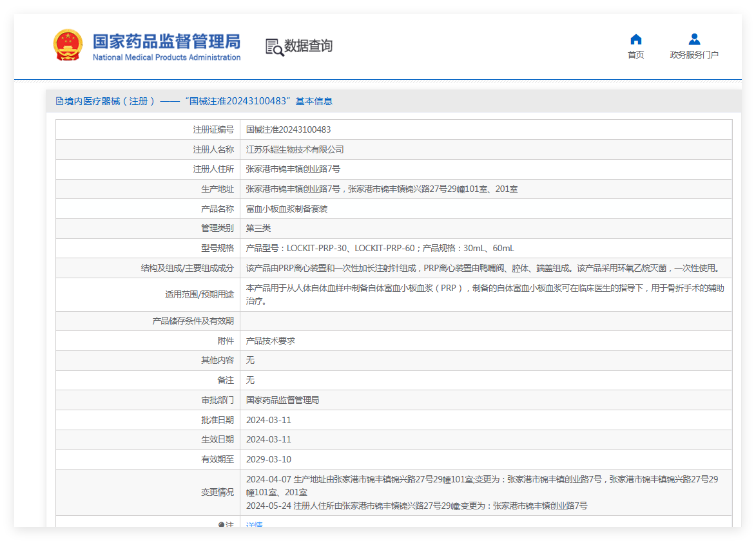
Task: Select 国家药品监督管理局 approval department value
Action: coord(282,400)
